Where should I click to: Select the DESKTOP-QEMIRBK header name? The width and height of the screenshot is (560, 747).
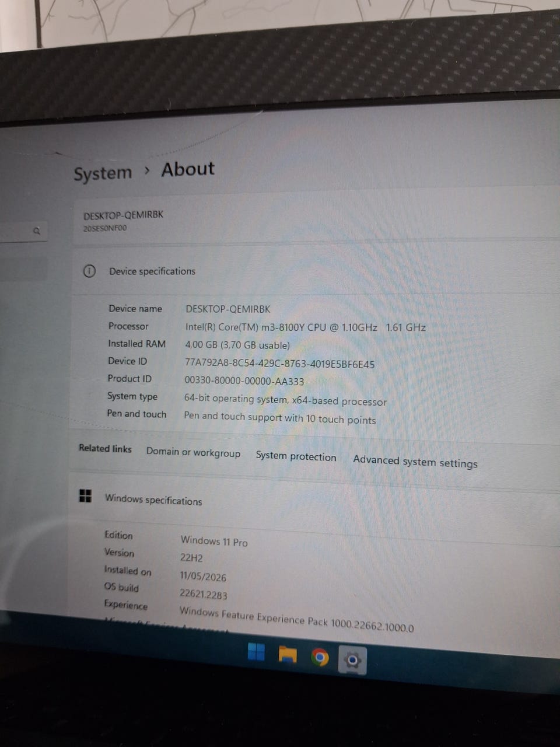click(123, 215)
